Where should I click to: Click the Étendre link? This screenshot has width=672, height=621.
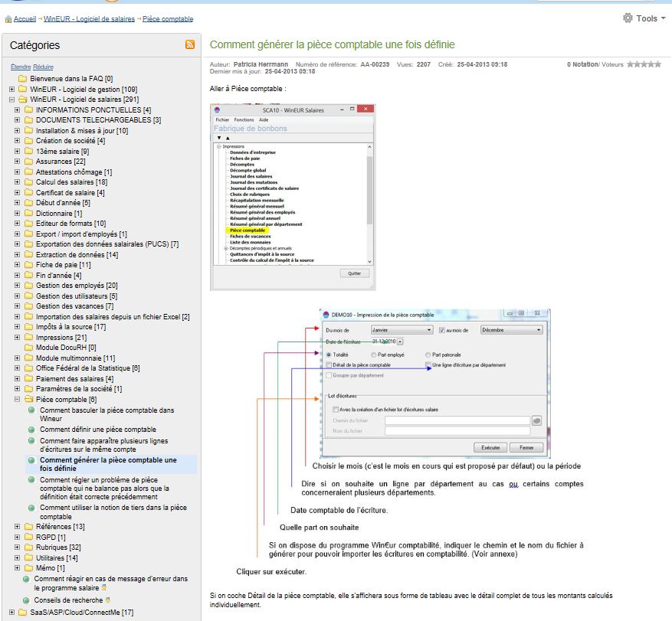(21, 67)
